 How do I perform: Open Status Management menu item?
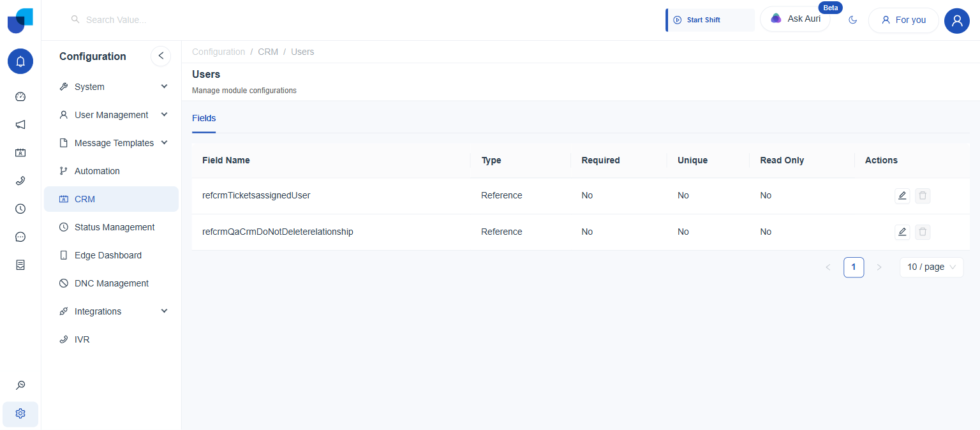tap(111, 227)
